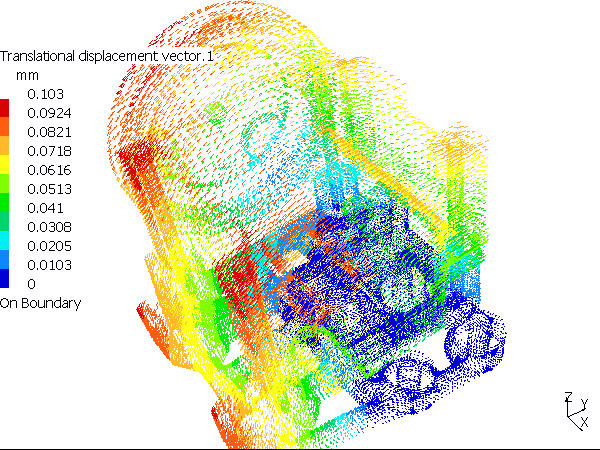This screenshot has width=600, height=450.
Task: Select the 'Translational displacement vector.1' title
Action: pyautogui.click(x=106, y=56)
